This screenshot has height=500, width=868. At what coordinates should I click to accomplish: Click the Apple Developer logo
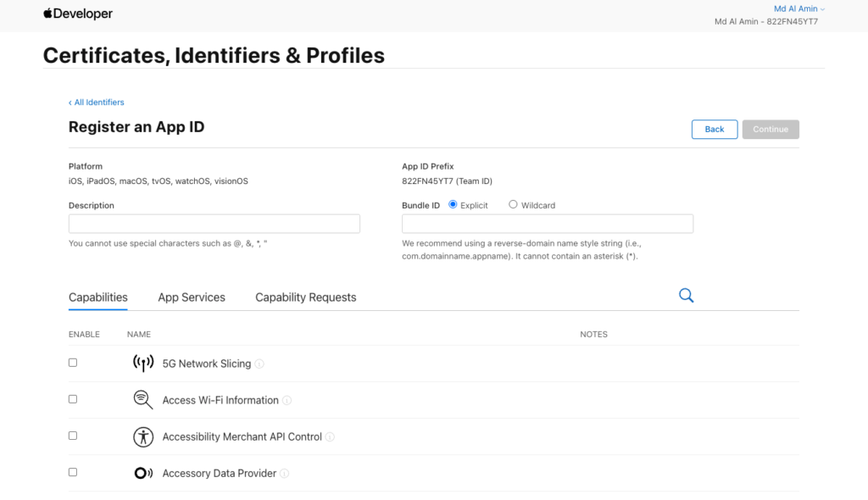coord(77,14)
